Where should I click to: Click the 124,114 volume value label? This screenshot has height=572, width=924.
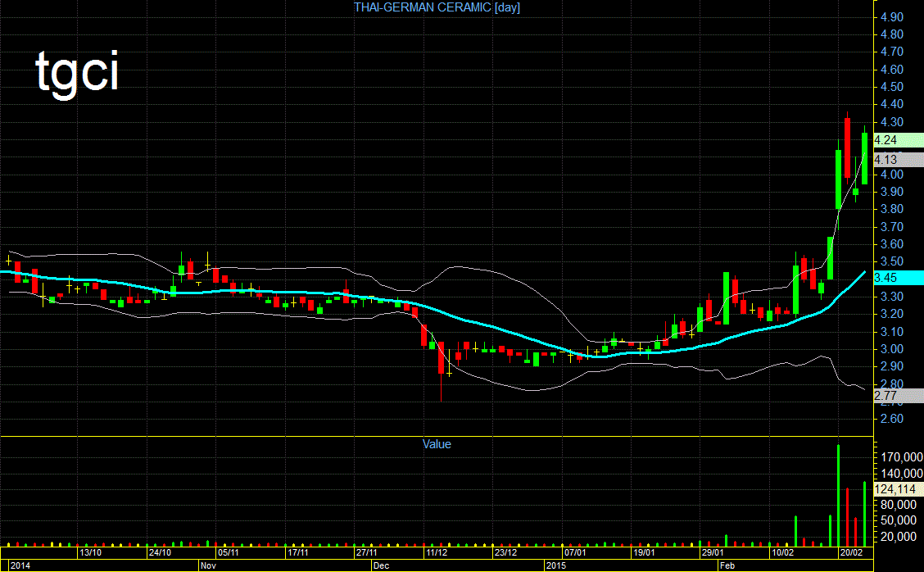(x=898, y=489)
